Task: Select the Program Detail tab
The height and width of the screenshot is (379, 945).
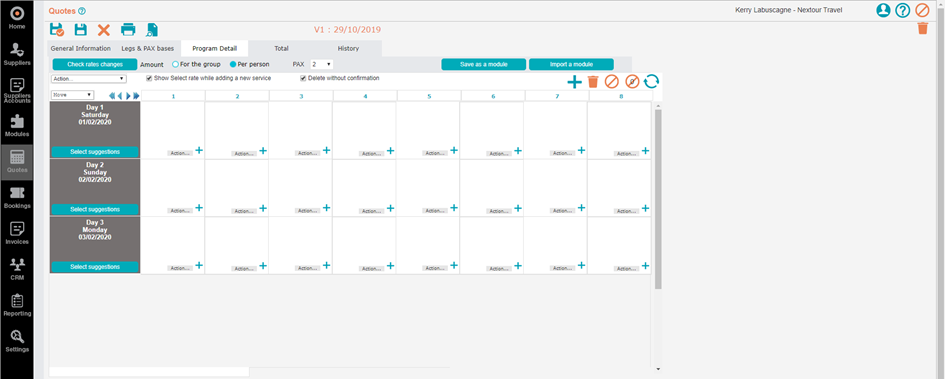Action: point(215,48)
